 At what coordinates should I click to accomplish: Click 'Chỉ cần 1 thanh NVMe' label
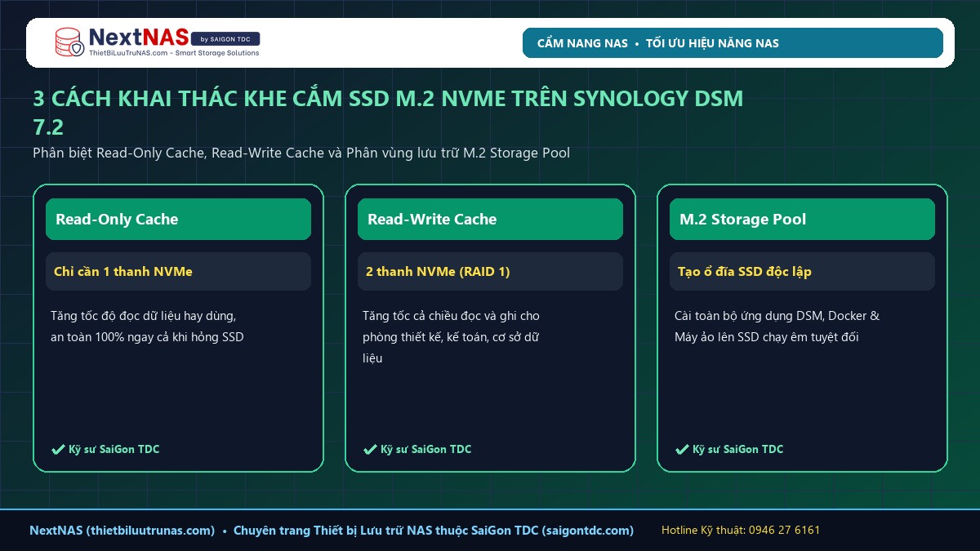[x=178, y=271]
